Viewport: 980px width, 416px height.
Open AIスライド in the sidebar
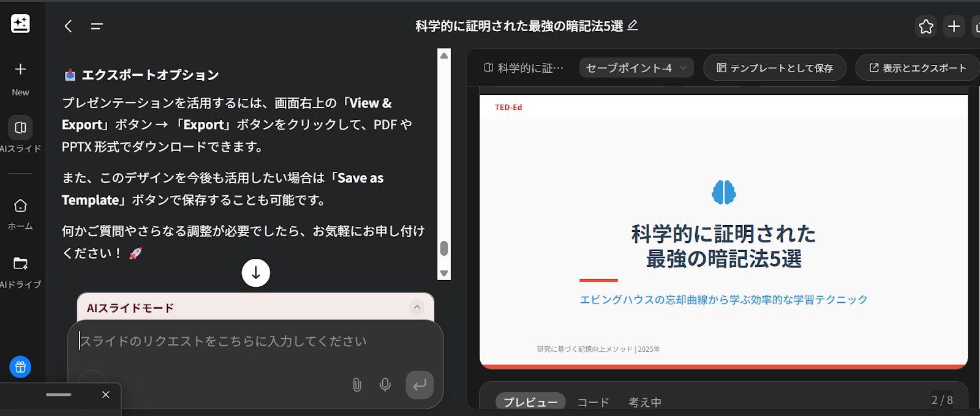tap(20, 135)
